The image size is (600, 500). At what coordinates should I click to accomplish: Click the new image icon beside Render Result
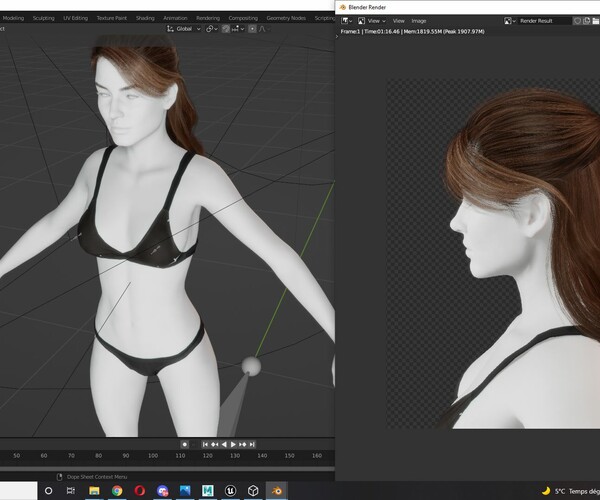pos(586,21)
